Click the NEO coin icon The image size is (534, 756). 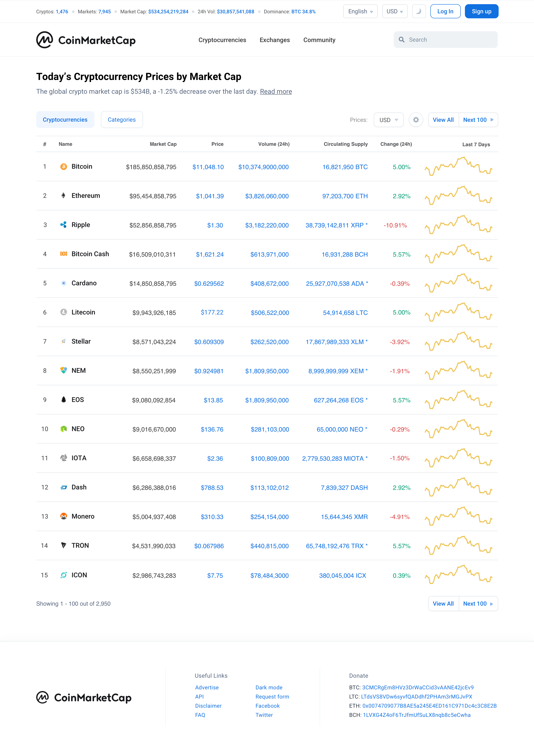pyautogui.click(x=63, y=429)
